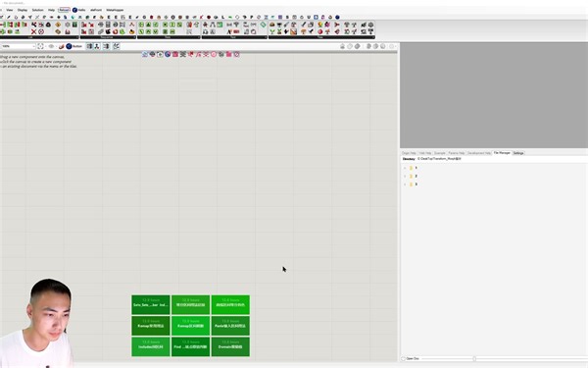Toggle shaded preview sphere icon
The width and height of the screenshot is (588, 368).
(357, 46)
